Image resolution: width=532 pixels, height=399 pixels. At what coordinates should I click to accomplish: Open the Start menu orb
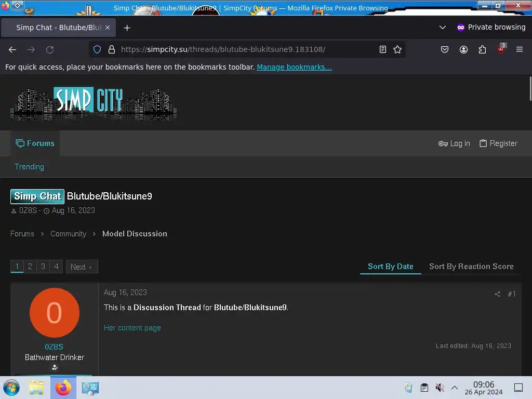point(11,388)
